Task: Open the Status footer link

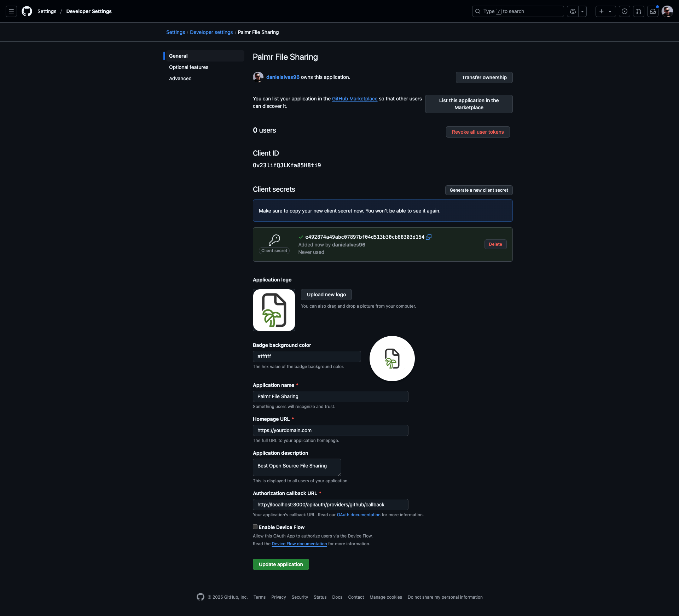Action: tap(320, 597)
